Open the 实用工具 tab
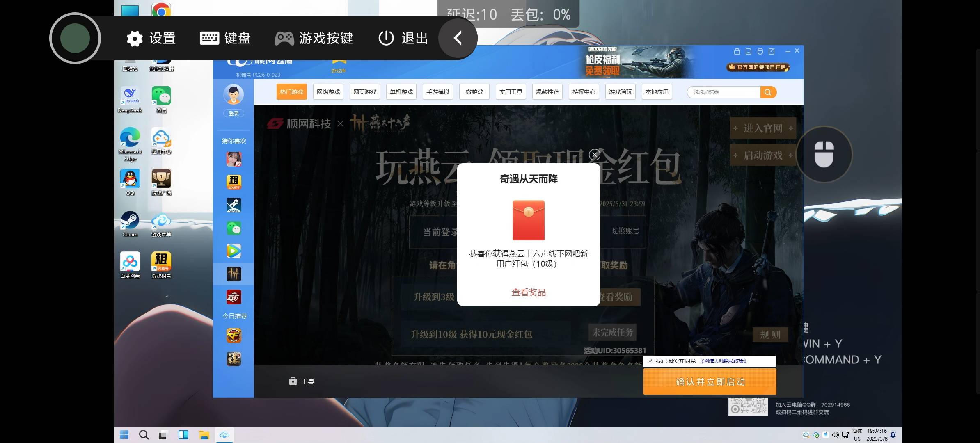Image resolution: width=980 pixels, height=443 pixels. [x=511, y=92]
